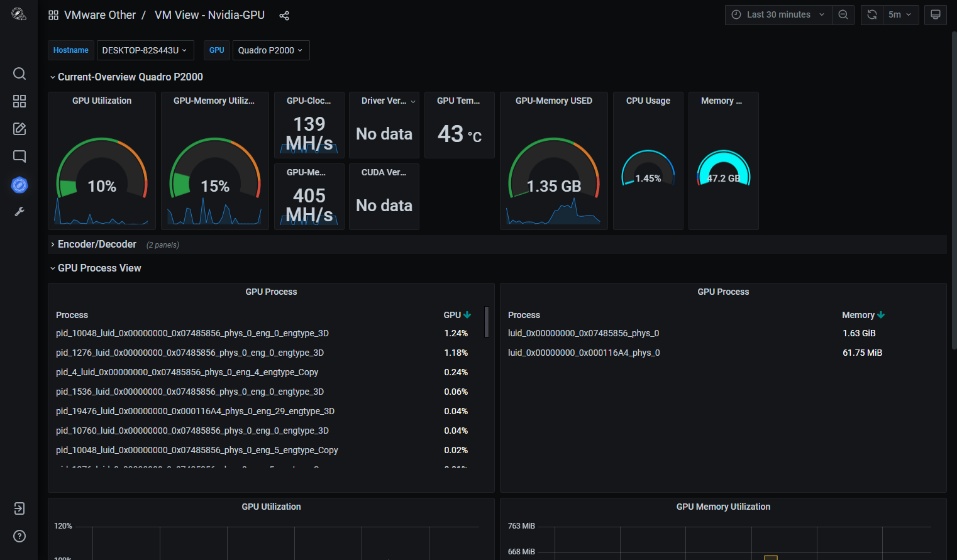
Task: Open Dashboards grid icon in sidebar
Action: coord(19,101)
